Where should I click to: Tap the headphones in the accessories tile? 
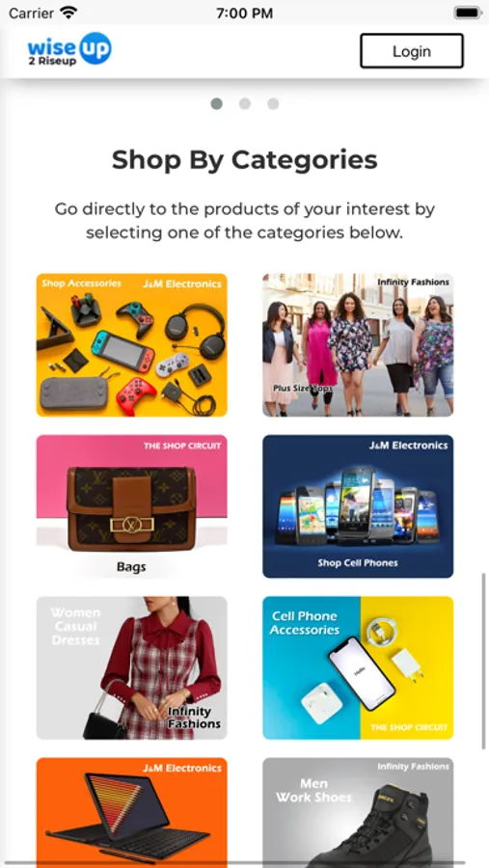point(196,331)
